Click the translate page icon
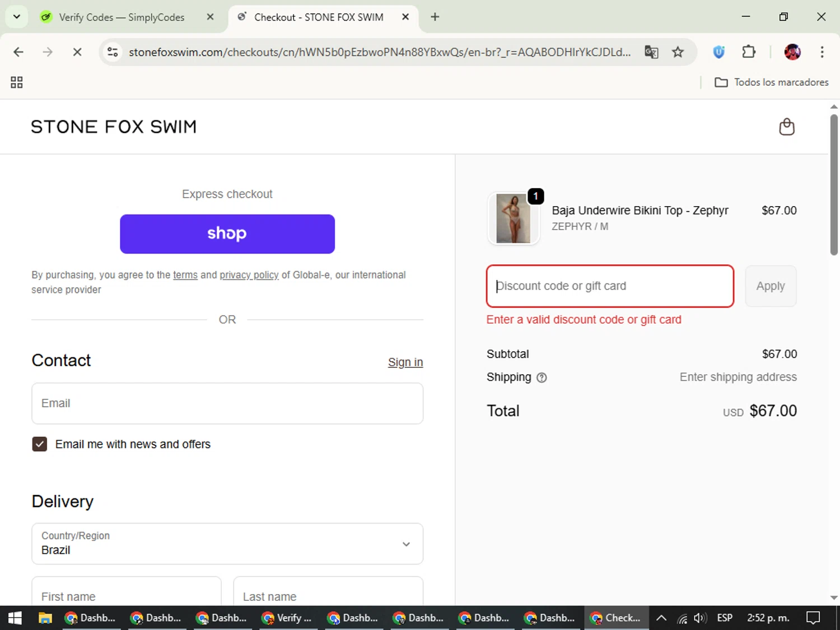 click(651, 52)
